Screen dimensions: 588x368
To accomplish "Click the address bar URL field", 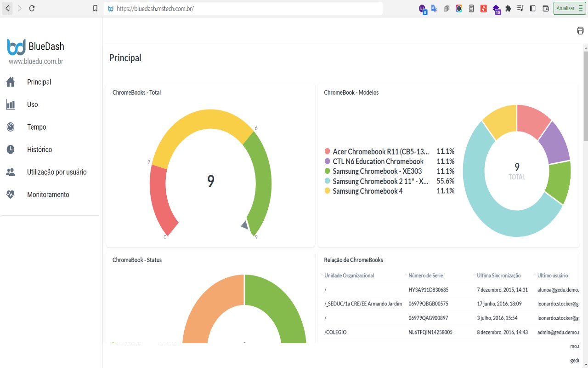I will click(x=243, y=8).
